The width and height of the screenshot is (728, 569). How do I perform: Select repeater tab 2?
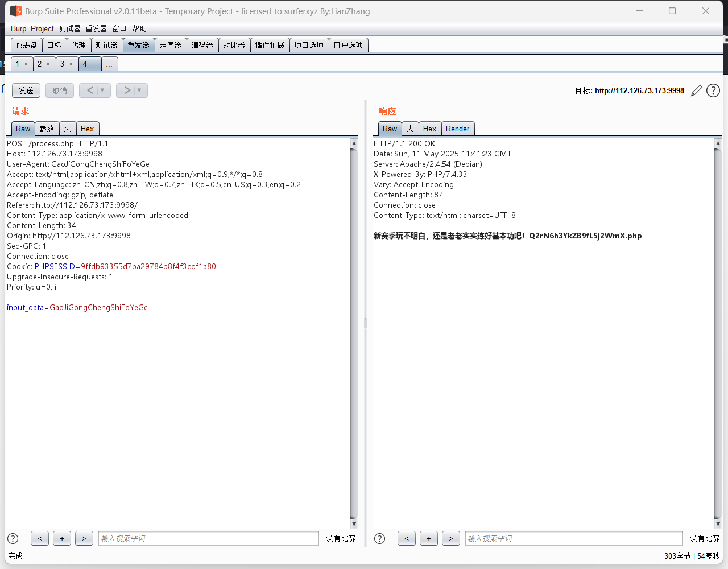[39, 64]
